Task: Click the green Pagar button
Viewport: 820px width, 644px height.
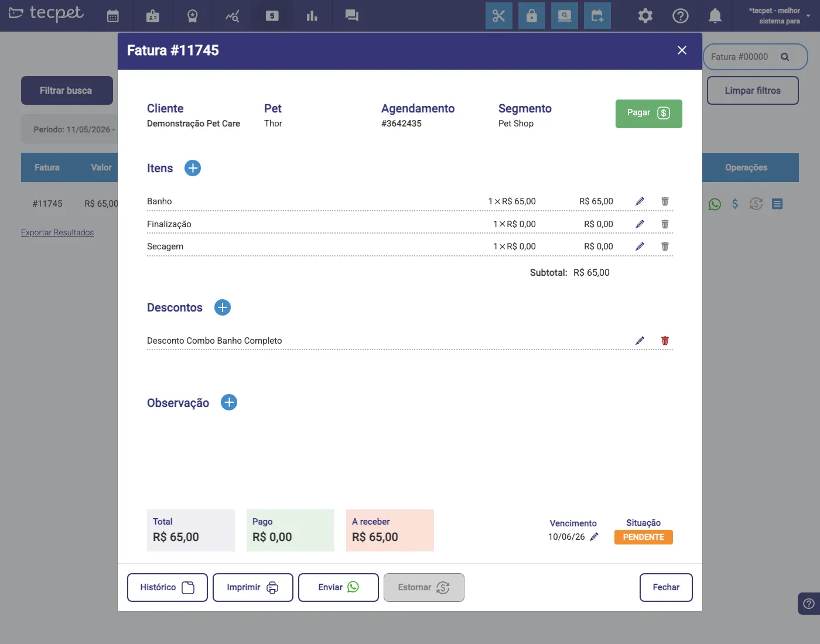Action: click(x=648, y=114)
